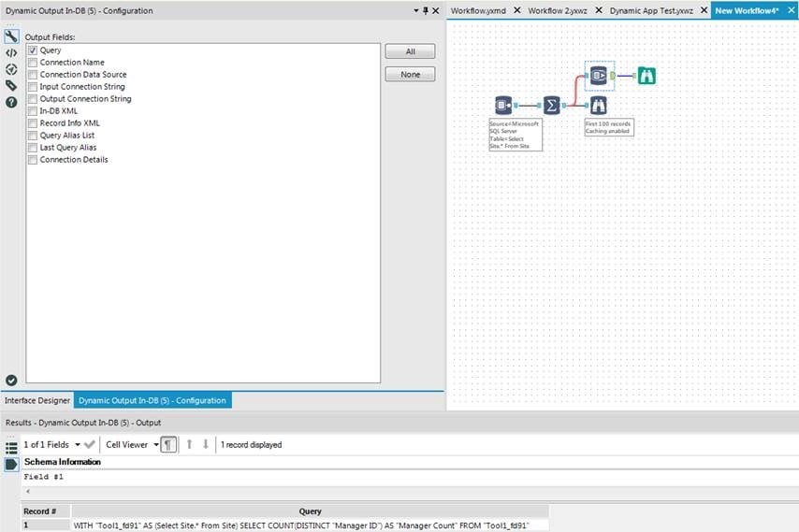Open the help question mark icon
The image size is (799, 532).
[x=11, y=102]
